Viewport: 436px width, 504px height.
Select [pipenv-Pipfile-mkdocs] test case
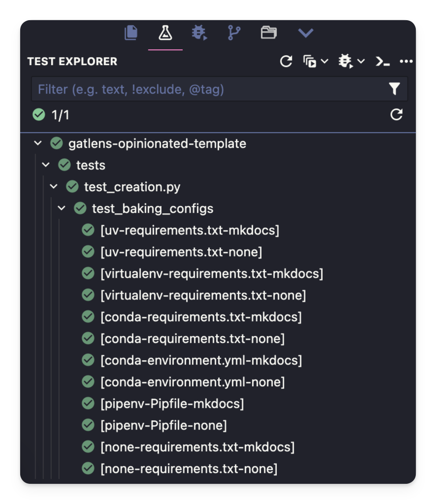pyautogui.click(x=172, y=404)
